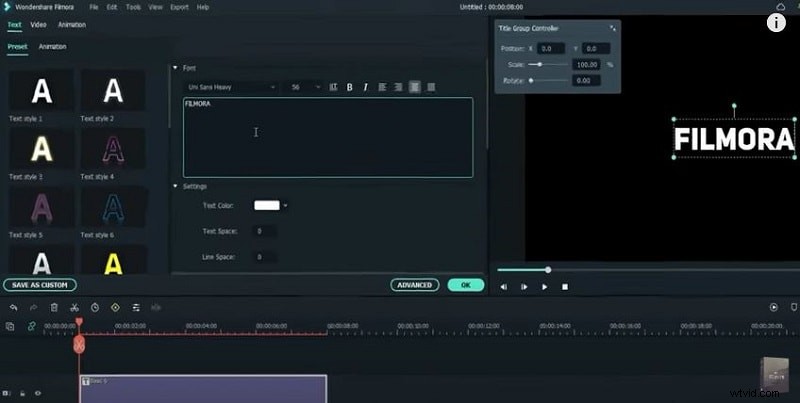Click the Text Space value field
800x403 pixels.
coord(265,231)
